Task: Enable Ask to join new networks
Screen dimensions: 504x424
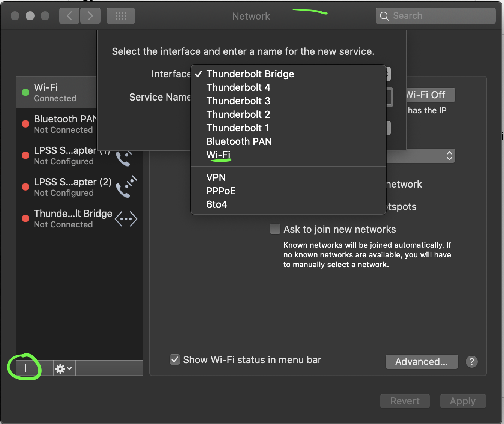Action: pyautogui.click(x=275, y=229)
